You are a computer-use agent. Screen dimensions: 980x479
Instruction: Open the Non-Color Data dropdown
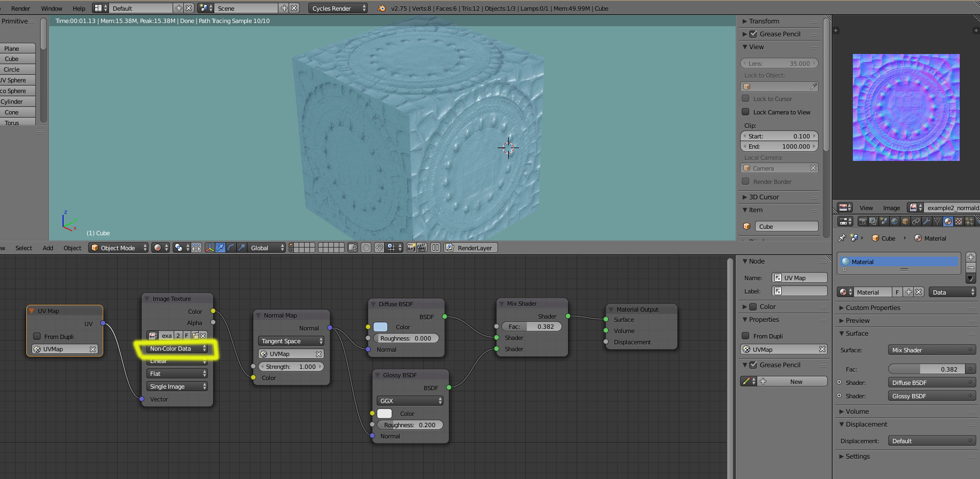[177, 349]
